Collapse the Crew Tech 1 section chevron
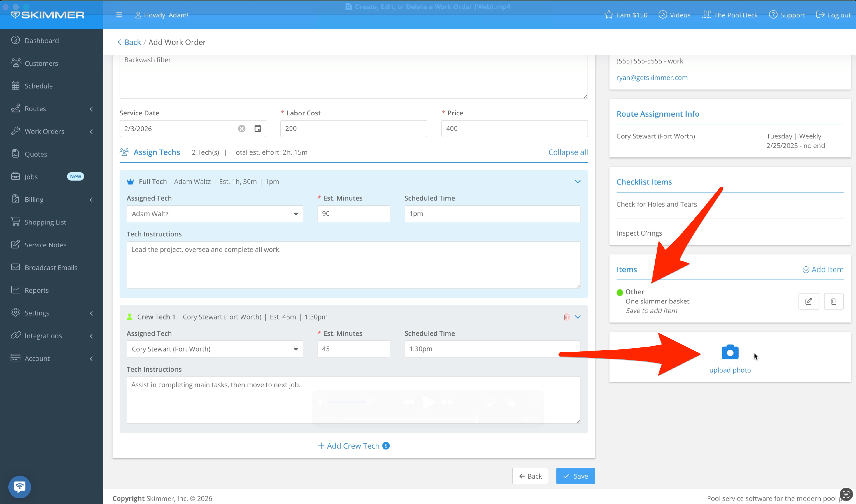856x504 pixels. 578,317
